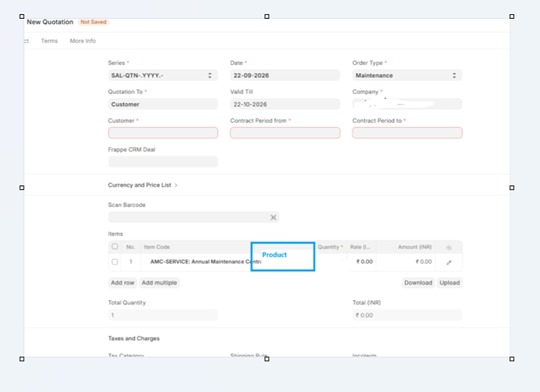The height and width of the screenshot is (392, 540).
Task: Click the pencil edit icon in row 1
Action: (449, 263)
